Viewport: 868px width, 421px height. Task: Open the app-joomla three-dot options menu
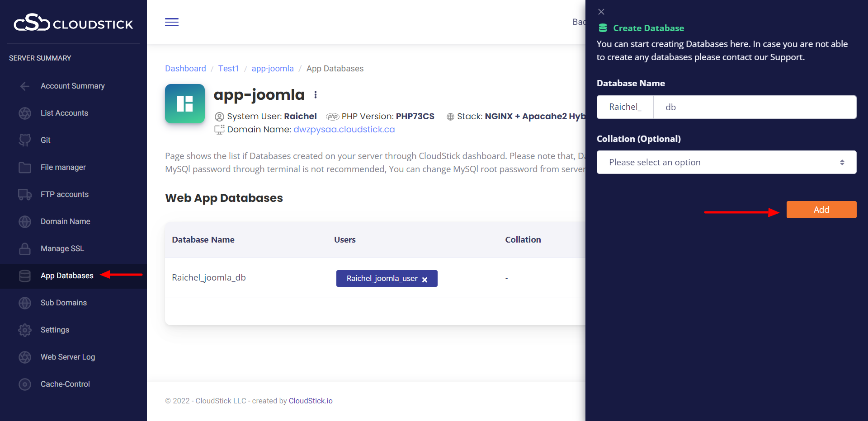[x=316, y=95]
